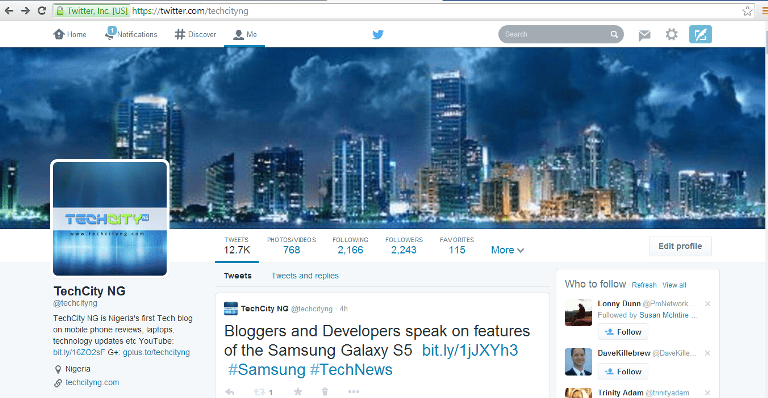Click the green padlock security icon

pos(60,10)
